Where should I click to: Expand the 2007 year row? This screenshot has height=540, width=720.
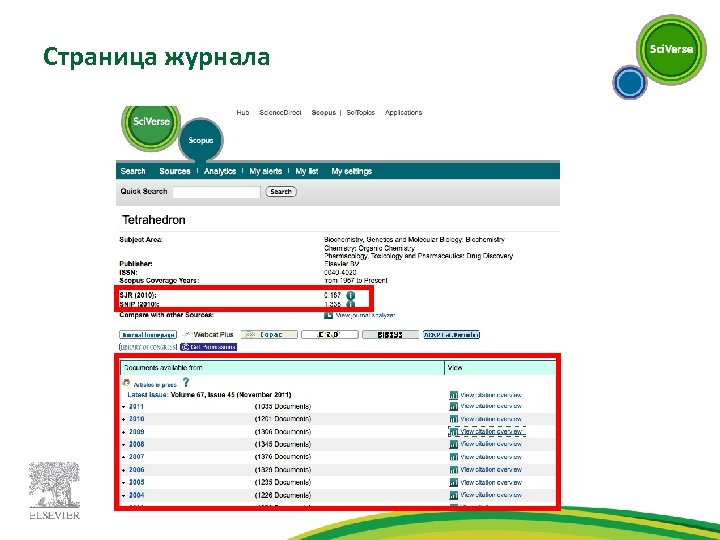tap(124, 457)
